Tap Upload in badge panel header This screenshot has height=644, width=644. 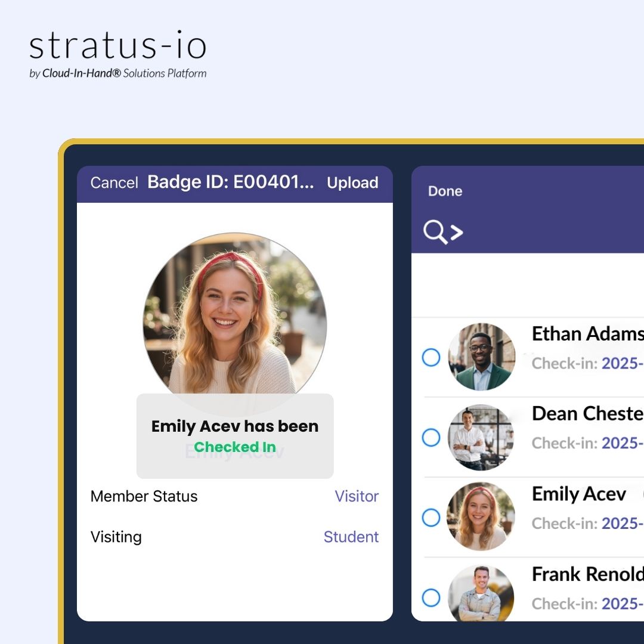(352, 183)
